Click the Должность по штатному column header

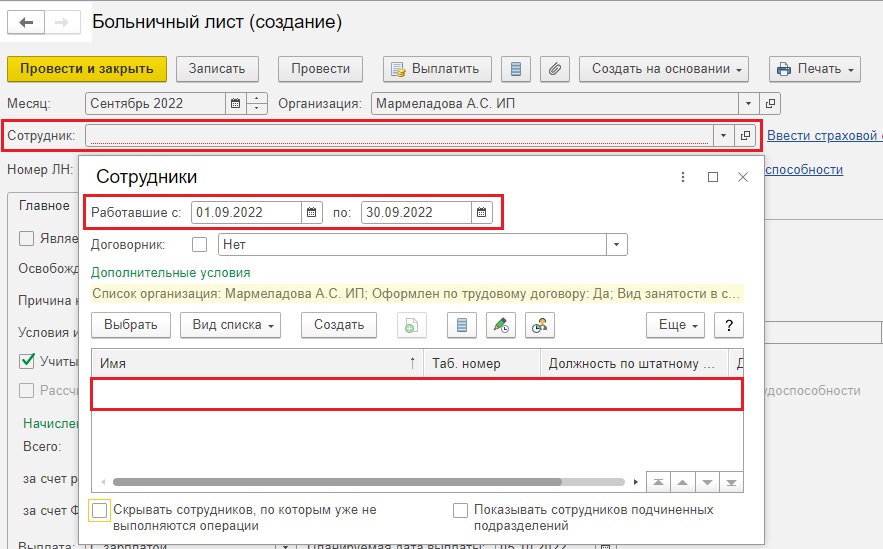click(x=634, y=364)
